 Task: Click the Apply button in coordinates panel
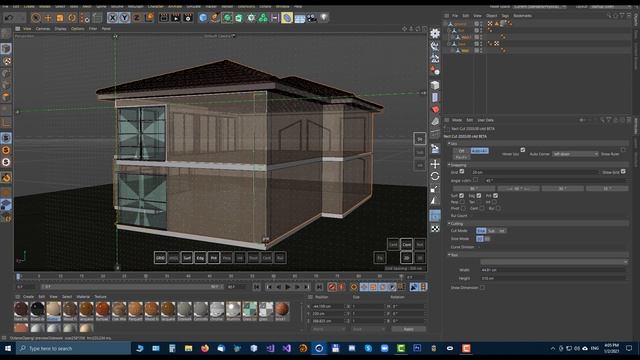click(x=408, y=329)
